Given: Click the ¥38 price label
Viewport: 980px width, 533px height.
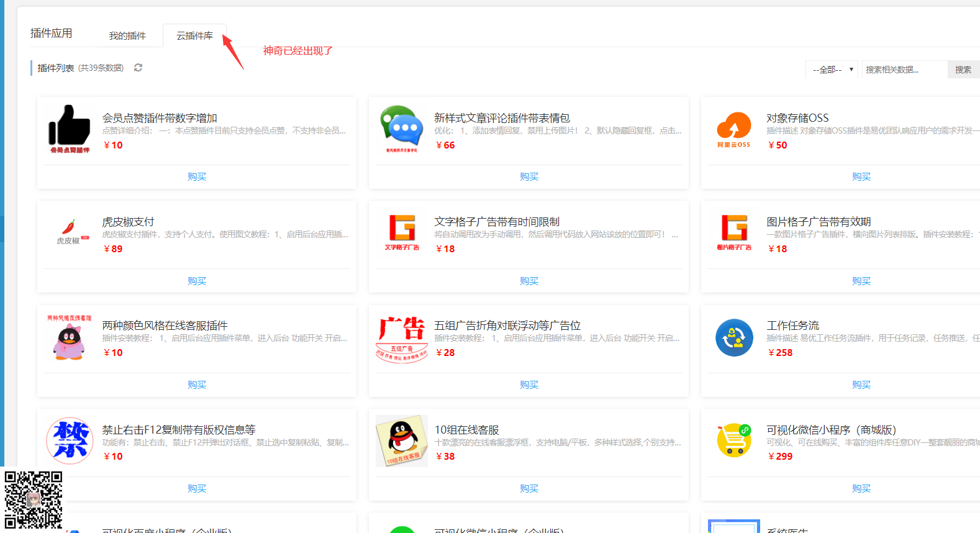Looking at the screenshot, I should pos(445,457).
